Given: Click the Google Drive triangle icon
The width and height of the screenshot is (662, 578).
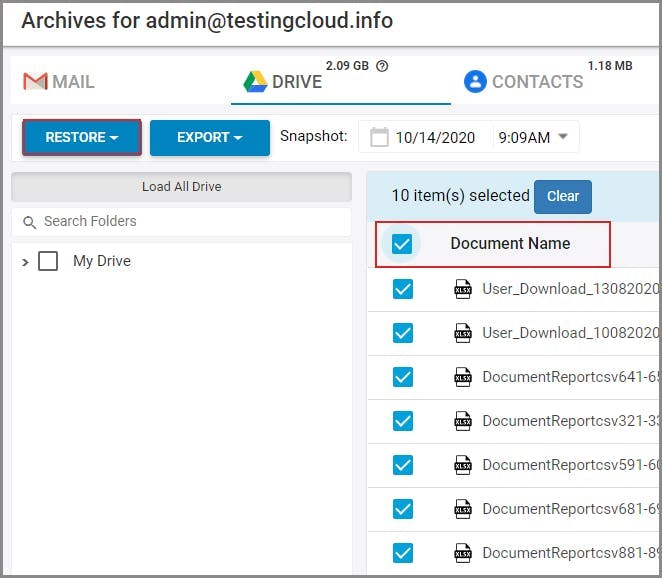Looking at the screenshot, I should click(x=256, y=81).
